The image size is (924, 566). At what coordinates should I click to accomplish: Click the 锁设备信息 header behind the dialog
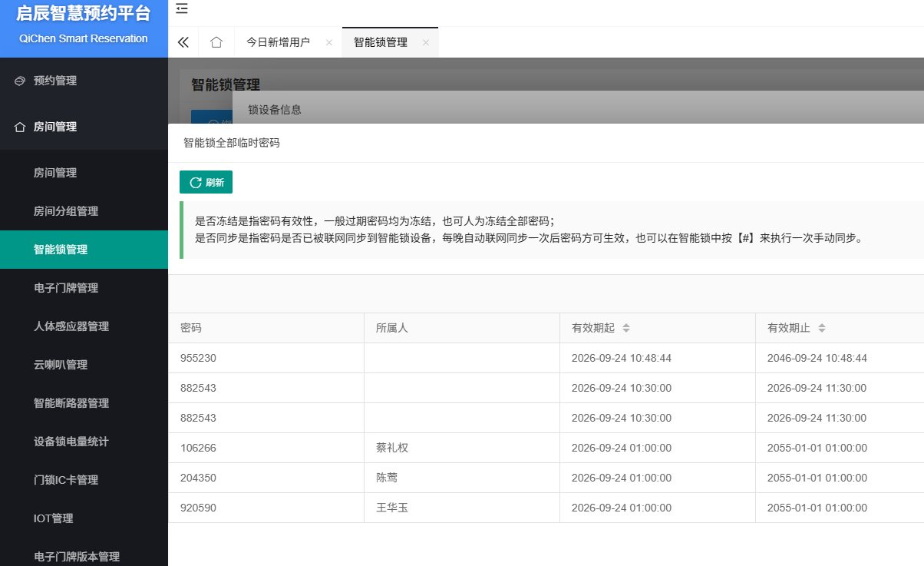point(275,110)
